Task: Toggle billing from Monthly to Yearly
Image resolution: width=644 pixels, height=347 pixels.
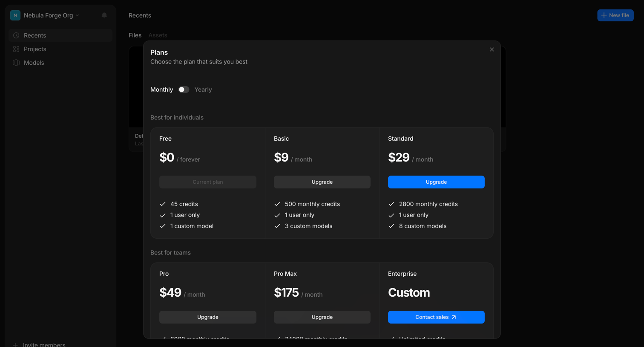Action: [184, 90]
